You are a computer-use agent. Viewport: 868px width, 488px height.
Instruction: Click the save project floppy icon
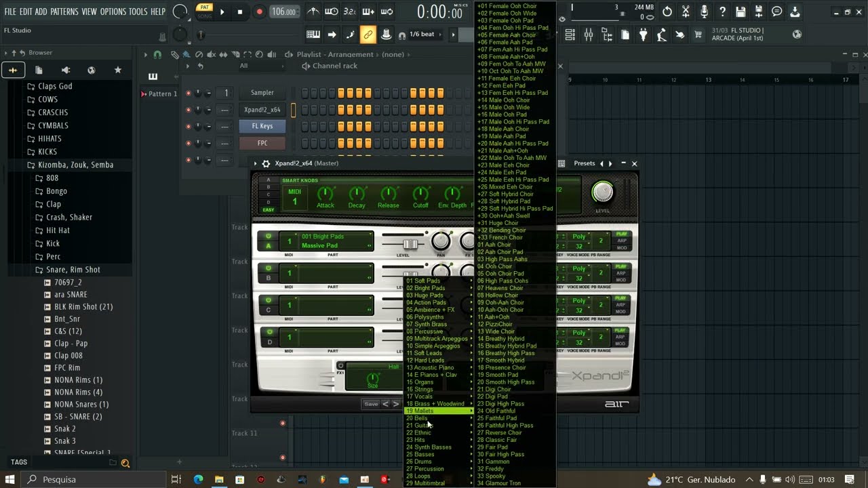click(741, 12)
